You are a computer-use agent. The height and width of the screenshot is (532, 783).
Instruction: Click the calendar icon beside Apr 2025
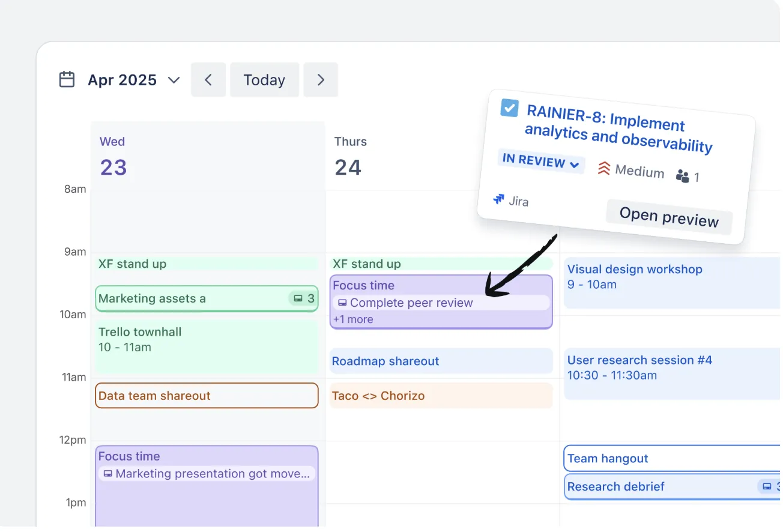click(x=67, y=80)
